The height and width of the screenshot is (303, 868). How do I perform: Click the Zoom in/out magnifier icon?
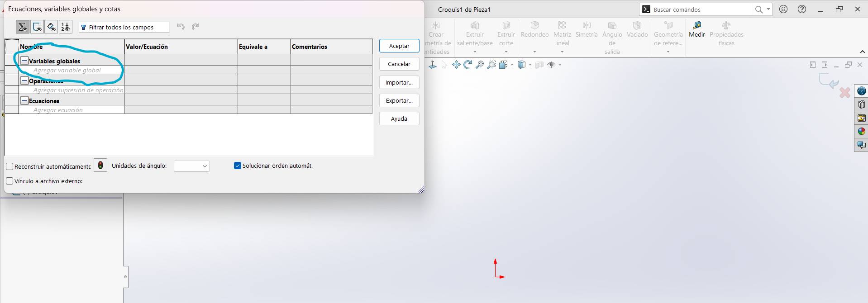[x=480, y=65]
